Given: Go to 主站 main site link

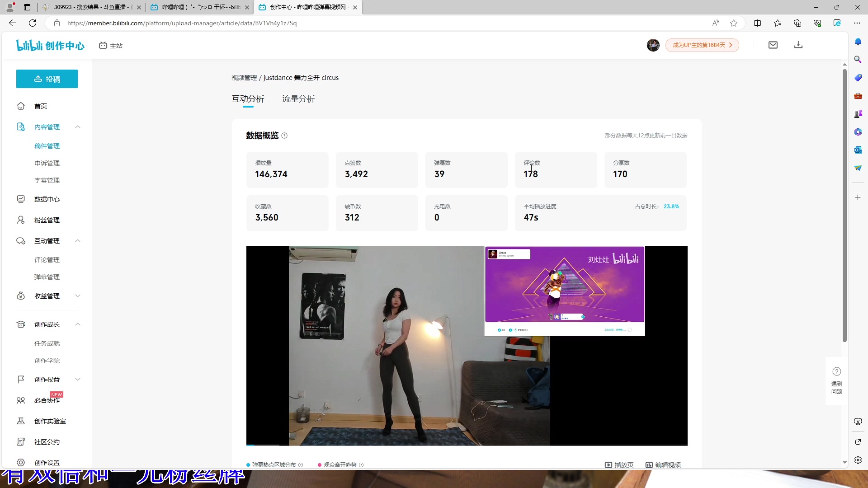Looking at the screenshot, I should click(x=111, y=46).
